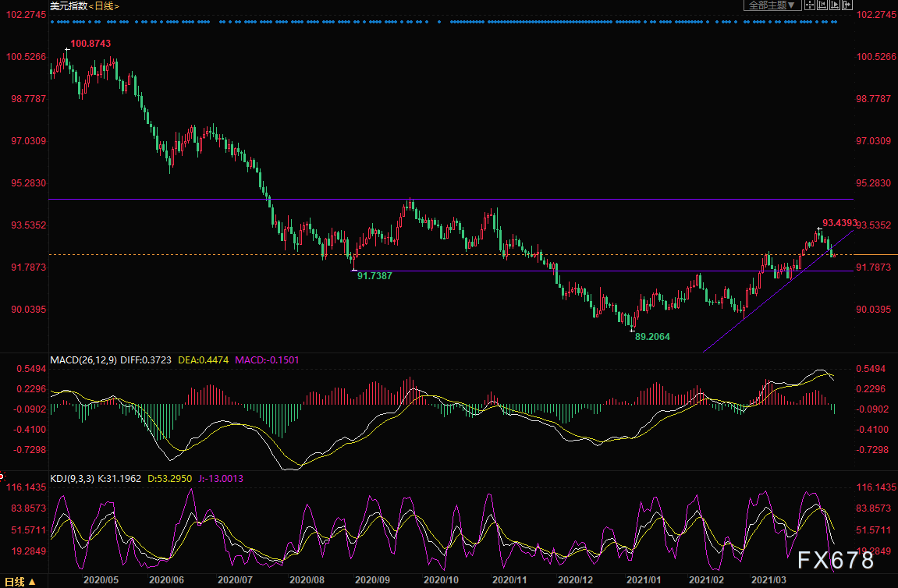Click the left KDJ axis 51.5711 label
Viewport: 898px width, 588px height.
tap(29, 530)
